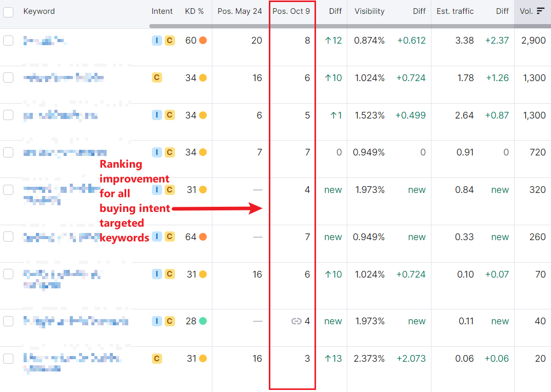Click the Vol. column sort icon

(x=540, y=11)
